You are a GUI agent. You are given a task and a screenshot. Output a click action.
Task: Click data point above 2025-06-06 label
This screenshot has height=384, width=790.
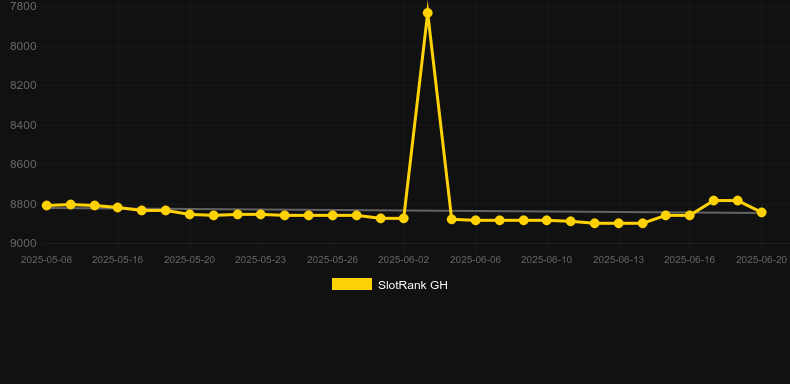(x=476, y=220)
